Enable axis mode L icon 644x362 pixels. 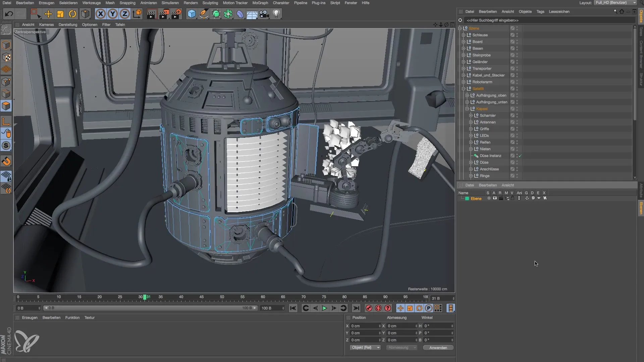tap(6, 121)
